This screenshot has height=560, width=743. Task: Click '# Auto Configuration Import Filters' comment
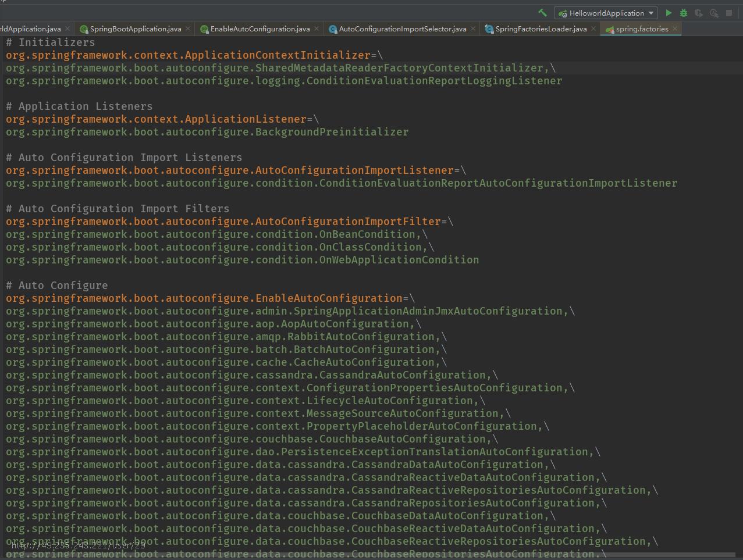[118, 209]
